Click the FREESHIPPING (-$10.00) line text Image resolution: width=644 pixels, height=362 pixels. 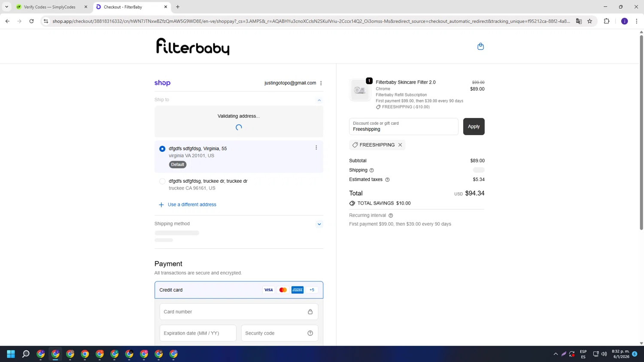(406, 107)
